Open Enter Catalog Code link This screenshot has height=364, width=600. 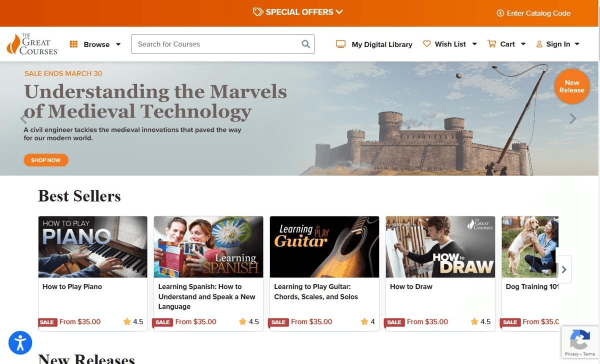click(x=533, y=13)
